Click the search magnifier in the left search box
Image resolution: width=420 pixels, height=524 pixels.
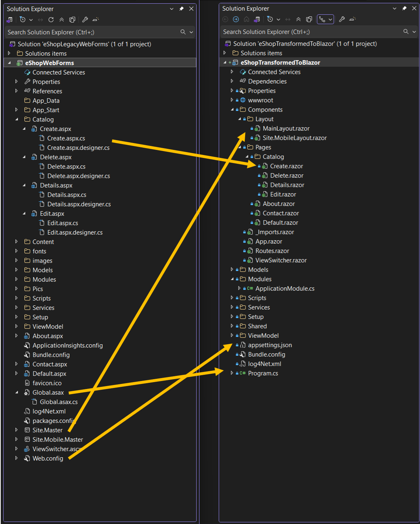(x=184, y=32)
